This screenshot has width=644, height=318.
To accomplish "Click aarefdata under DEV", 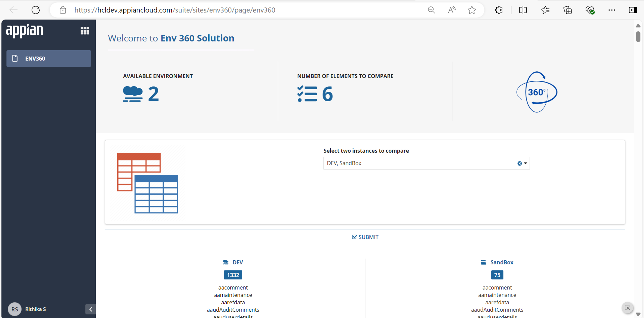I will click(233, 302).
